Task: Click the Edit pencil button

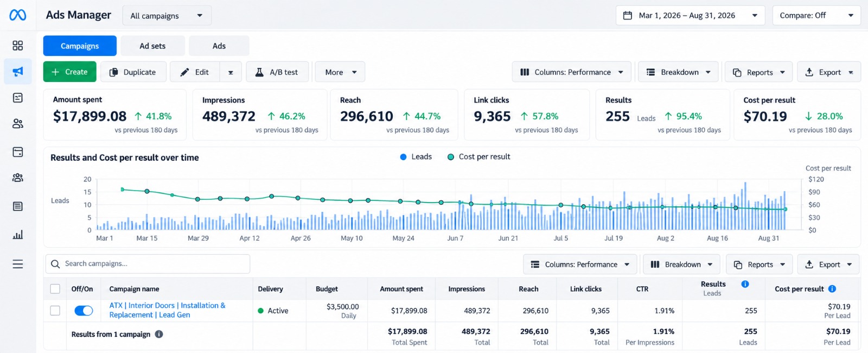Action: 195,72
